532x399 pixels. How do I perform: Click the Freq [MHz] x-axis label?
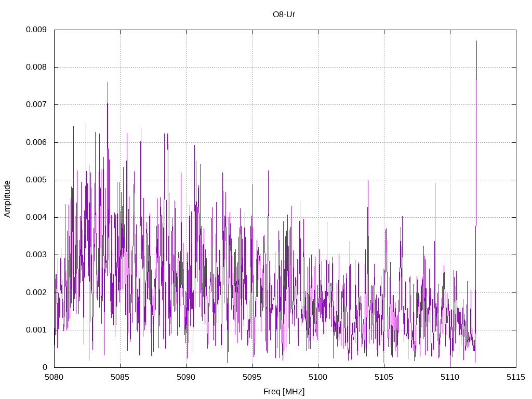click(284, 392)
